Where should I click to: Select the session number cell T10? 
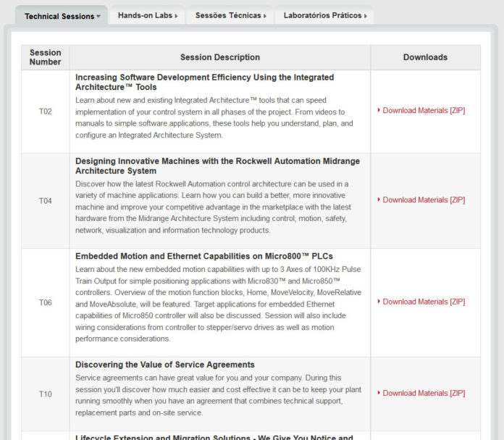pyautogui.click(x=46, y=394)
